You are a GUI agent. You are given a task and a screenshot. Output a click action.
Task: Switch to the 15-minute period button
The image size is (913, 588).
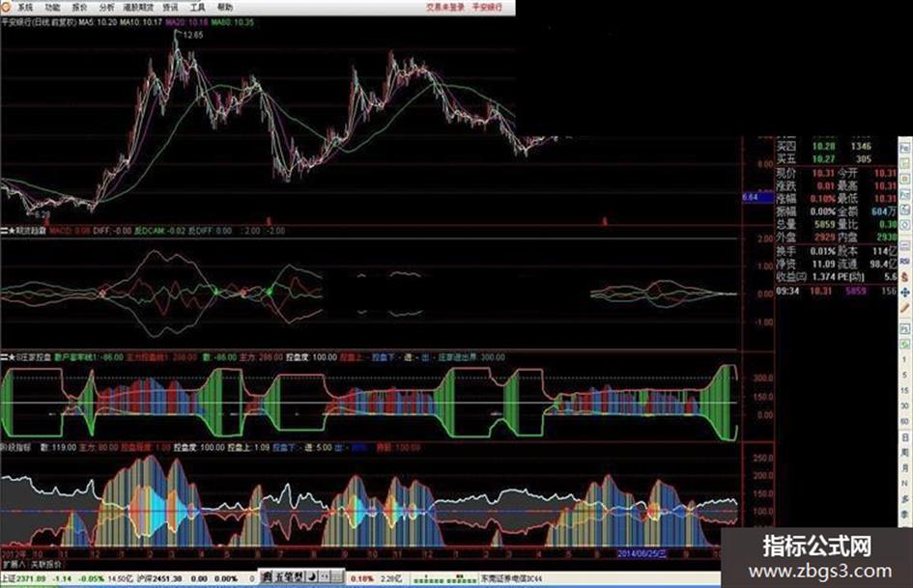click(x=905, y=391)
